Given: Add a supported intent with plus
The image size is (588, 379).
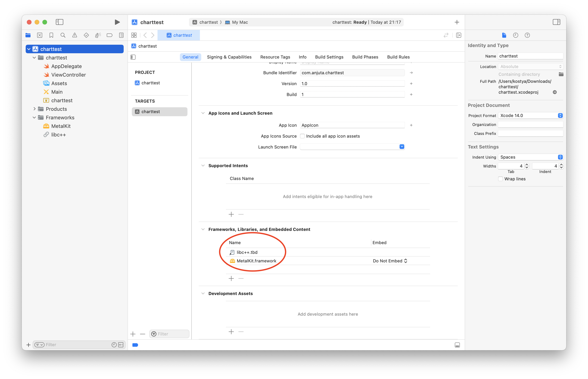Looking at the screenshot, I should coord(231,214).
